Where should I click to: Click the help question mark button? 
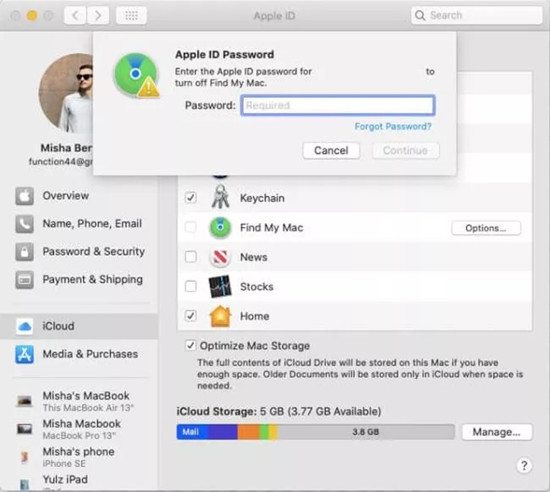tap(524, 466)
